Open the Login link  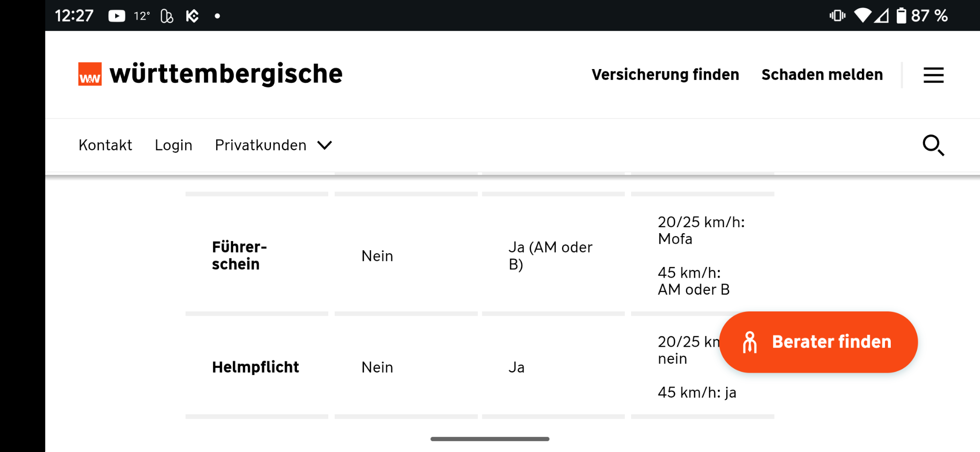173,145
